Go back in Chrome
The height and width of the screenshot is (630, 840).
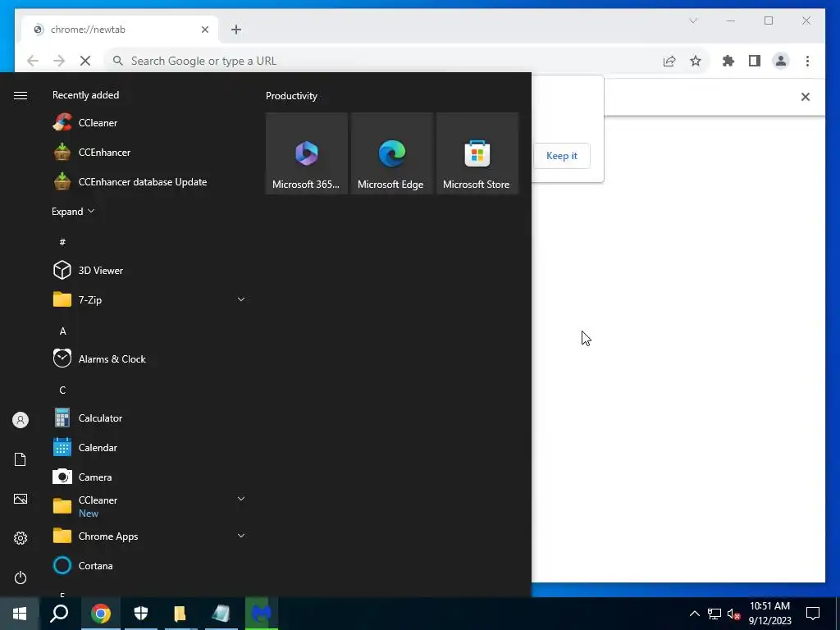point(33,61)
